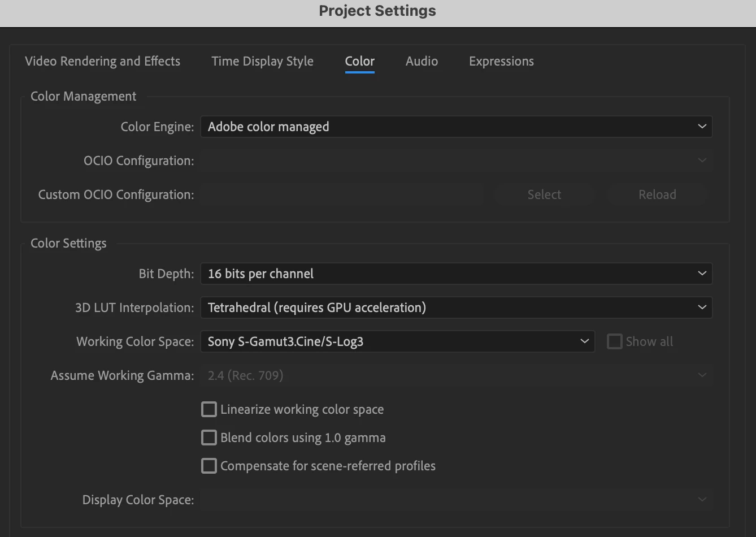Open the Expressions tab
Image resolution: width=756 pixels, height=537 pixels.
pos(501,61)
